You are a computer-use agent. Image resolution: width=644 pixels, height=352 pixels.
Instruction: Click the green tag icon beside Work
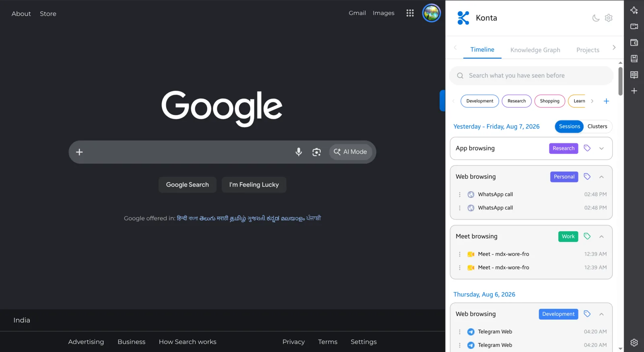pos(587,236)
